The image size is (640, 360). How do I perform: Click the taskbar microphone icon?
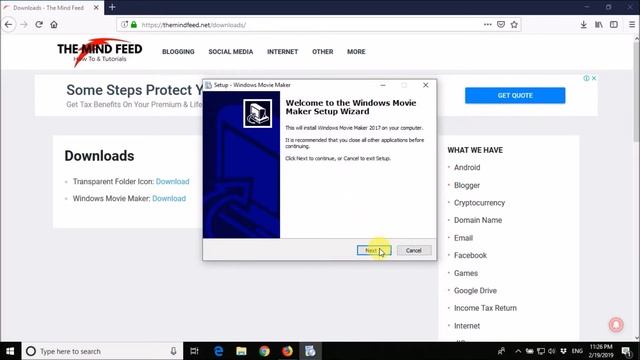(173, 351)
